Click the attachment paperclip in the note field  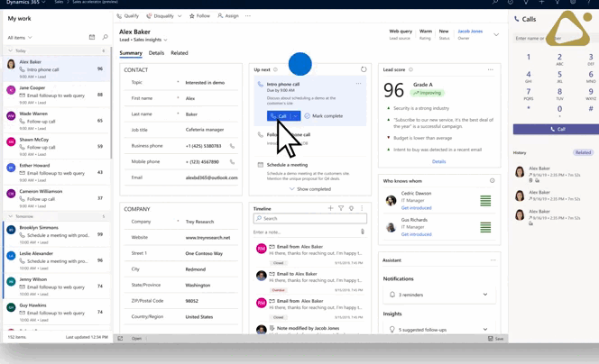(x=363, y=232)
